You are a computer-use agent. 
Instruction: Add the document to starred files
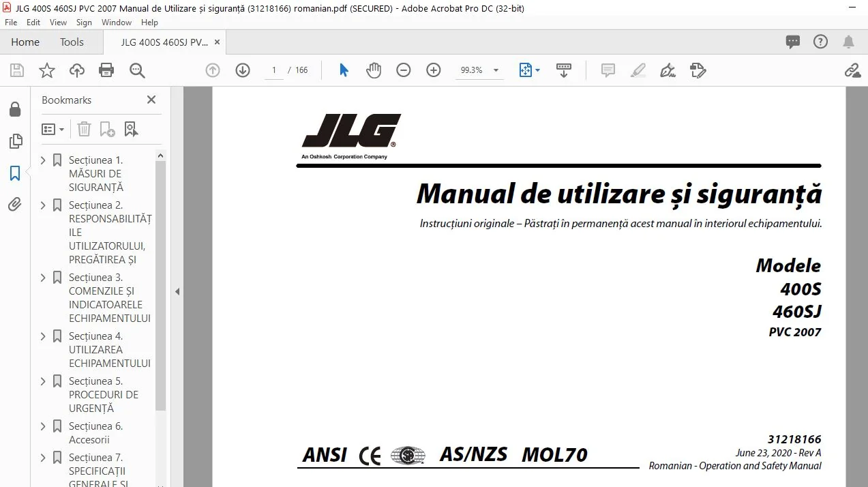coord(47,70)
